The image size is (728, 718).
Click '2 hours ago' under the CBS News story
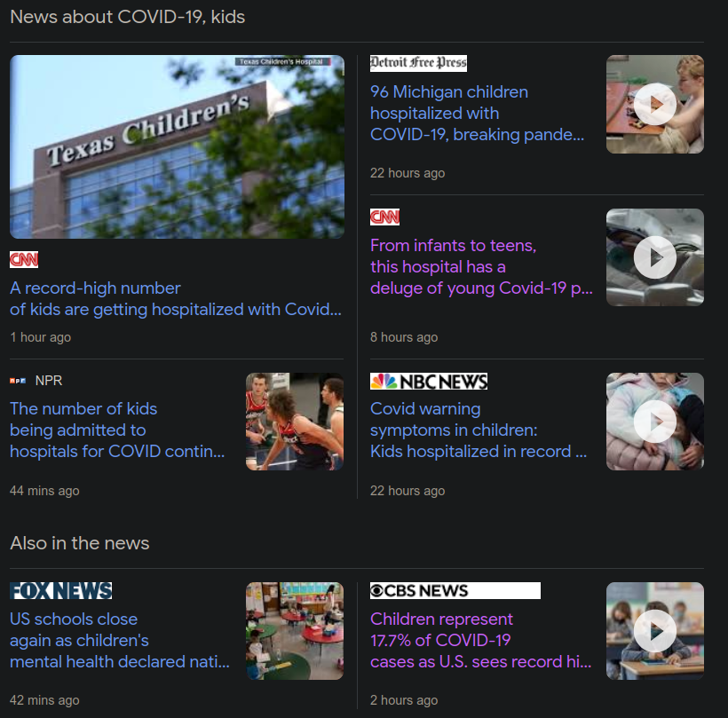pos(404,700)
